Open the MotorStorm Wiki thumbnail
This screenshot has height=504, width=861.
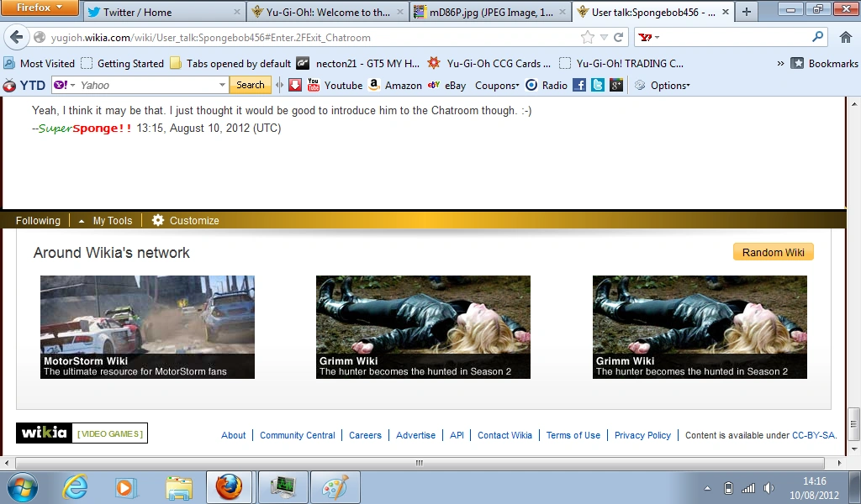tap(147, 327)
